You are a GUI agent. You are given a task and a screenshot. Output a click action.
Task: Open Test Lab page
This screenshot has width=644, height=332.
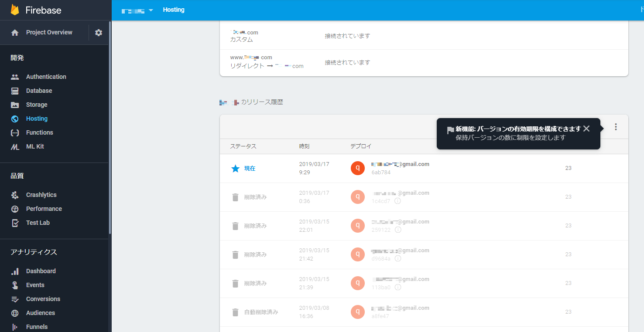pyautogui.click(x=38, y=223)
